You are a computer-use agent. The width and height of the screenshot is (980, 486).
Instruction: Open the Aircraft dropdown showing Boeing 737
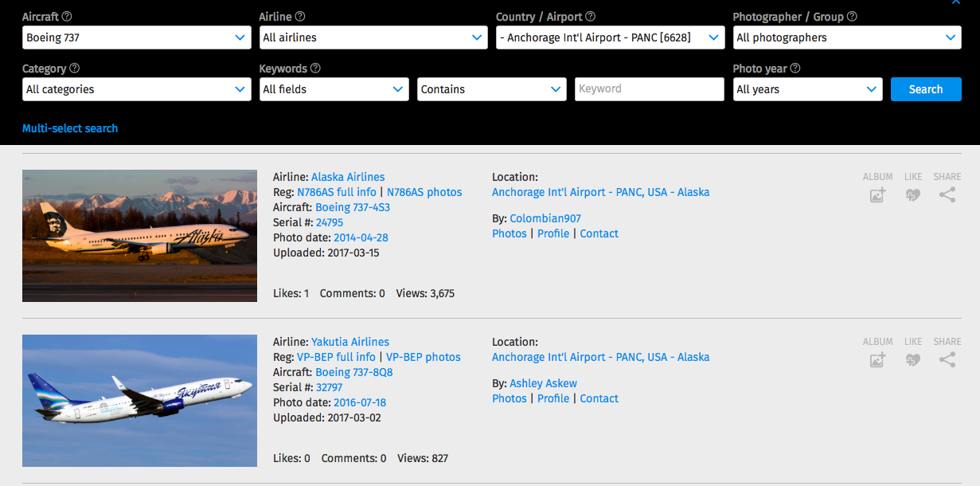click(137, 37)
